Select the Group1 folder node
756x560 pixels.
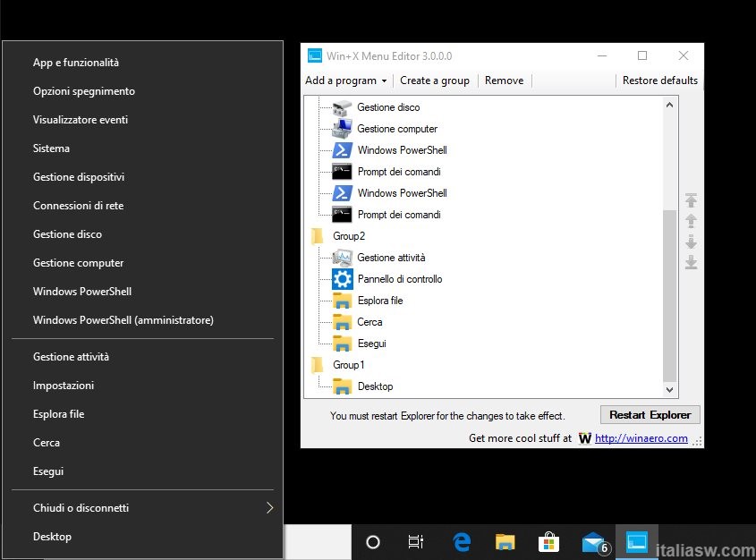pyautogui.click(x=348, y=365)
